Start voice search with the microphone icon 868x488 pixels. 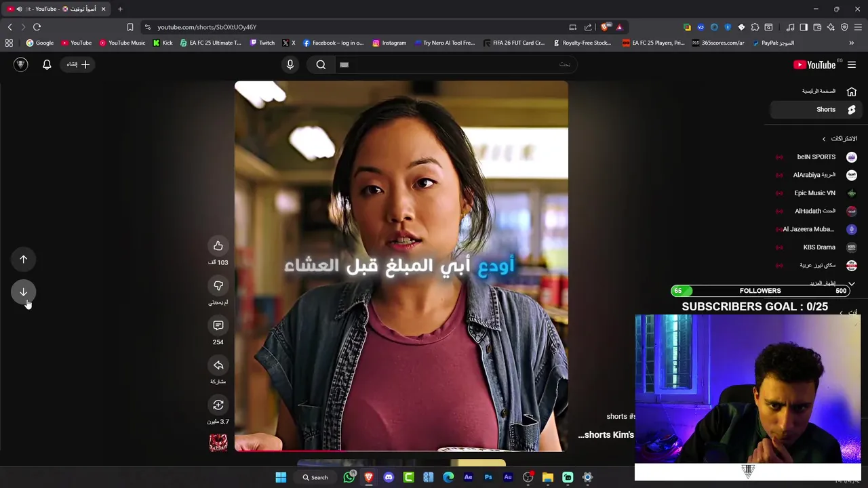tap(290, 64)
